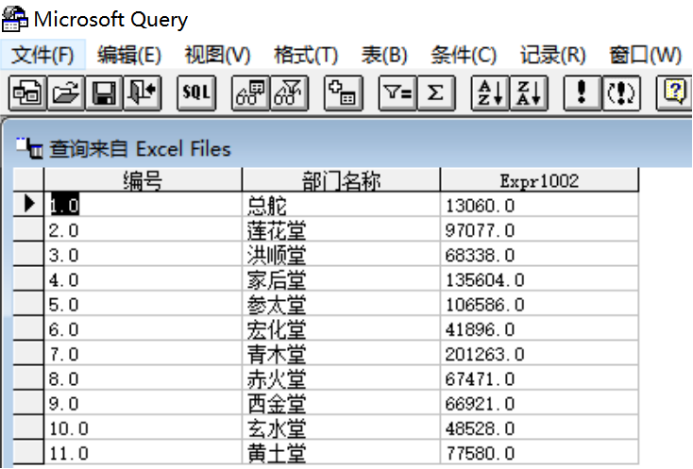Click the cell 莲花堂
This screenshot has width=693, height=469.
[x=341, y=229]
